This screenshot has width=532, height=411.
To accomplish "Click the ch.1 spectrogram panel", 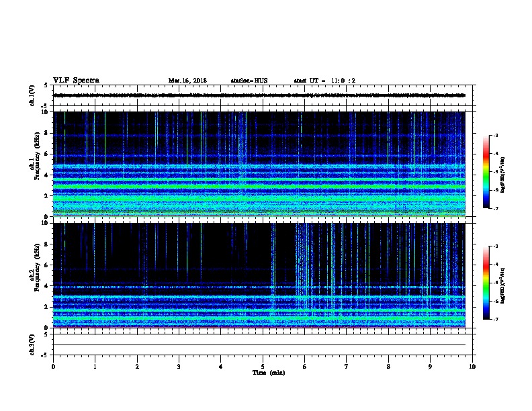I will click(259, 164).
